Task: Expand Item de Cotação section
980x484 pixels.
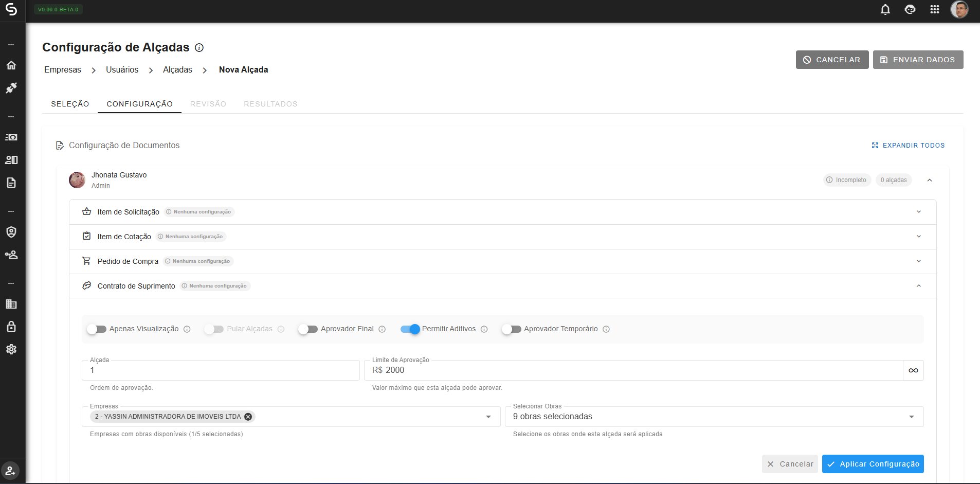Action: pyautogui.click(x=918, y=237)
